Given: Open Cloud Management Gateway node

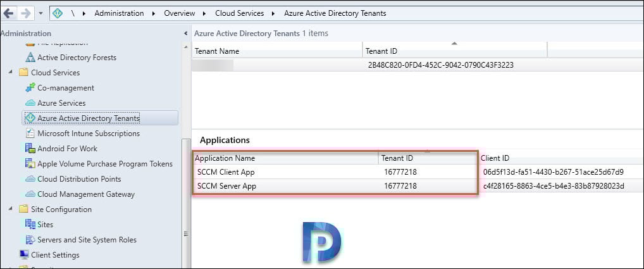Looking at the screenshot, I should tap(86, 194).
